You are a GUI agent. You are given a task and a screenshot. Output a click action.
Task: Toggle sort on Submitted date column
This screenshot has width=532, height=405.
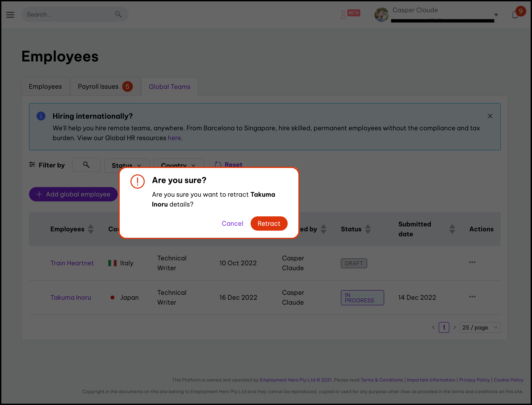[x=452, y=229]
